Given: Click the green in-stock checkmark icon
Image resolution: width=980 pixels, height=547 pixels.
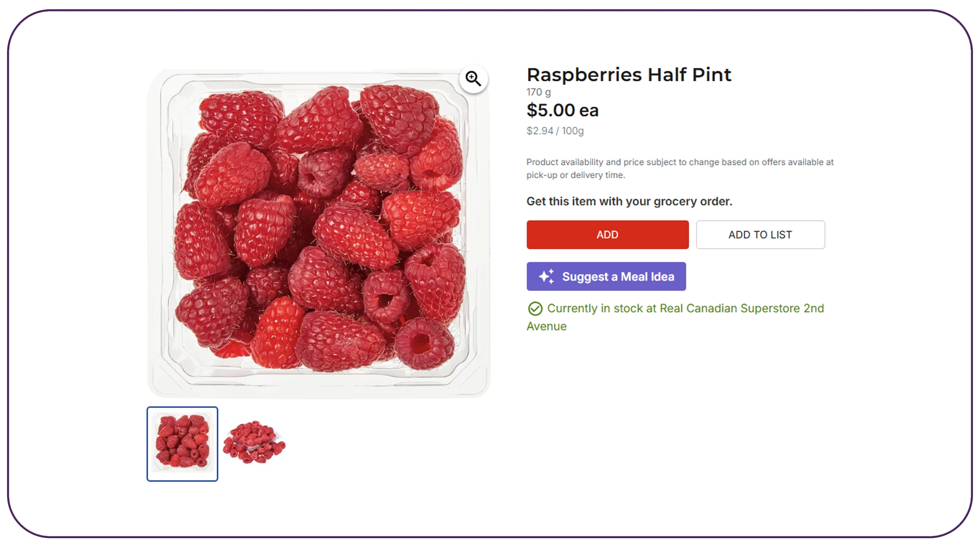Looking at the screenshot, I should click(x=535, y=309).
